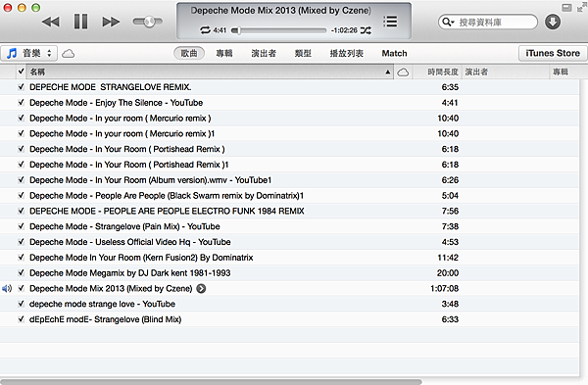
Task: Select the 演出者 artists tab
Action: pyautogui.click(x=264, y=53)
